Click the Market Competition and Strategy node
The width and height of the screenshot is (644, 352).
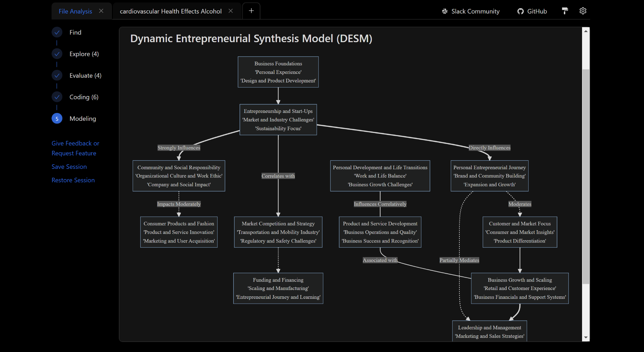pos(278,232)
